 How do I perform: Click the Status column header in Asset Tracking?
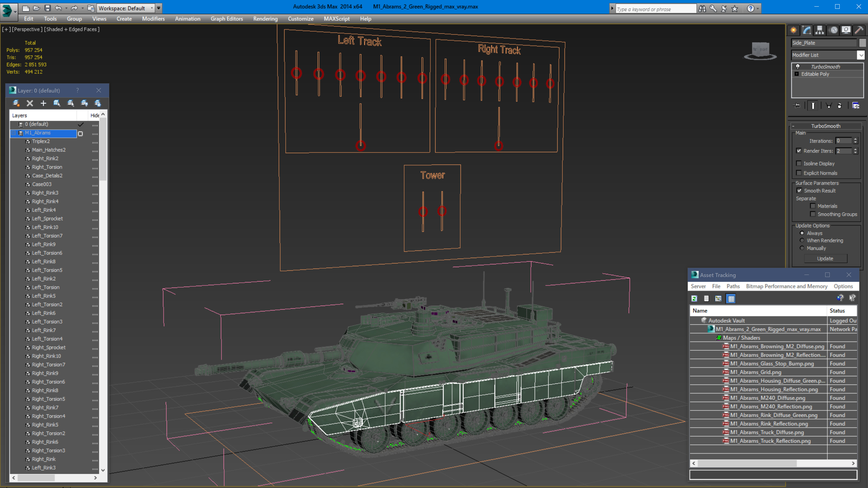click(x=842, y=310)
